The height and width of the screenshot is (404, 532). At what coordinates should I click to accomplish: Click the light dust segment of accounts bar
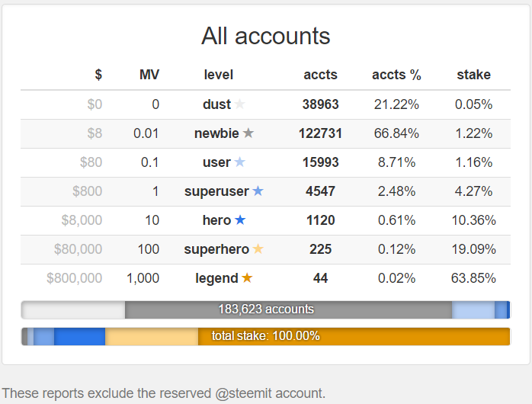[73, 309]
